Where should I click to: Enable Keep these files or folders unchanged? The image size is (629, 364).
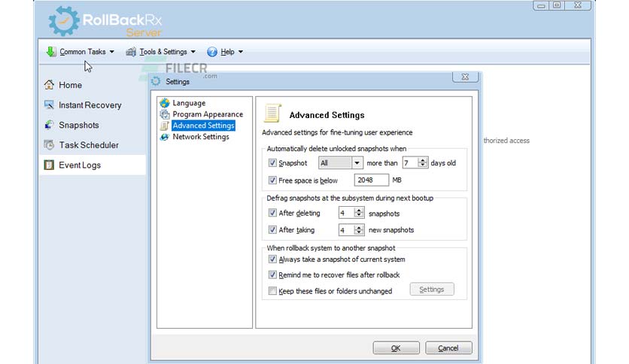(x=272, y=290)
